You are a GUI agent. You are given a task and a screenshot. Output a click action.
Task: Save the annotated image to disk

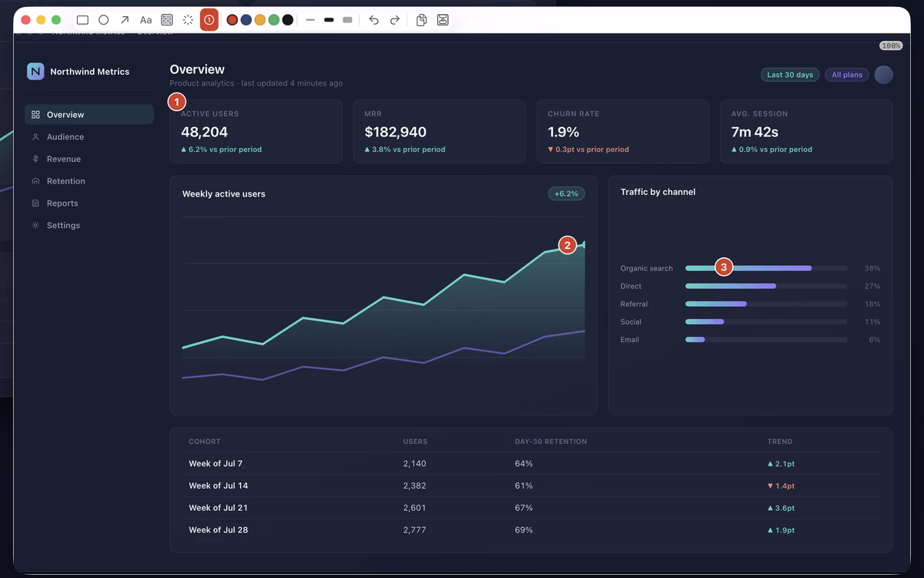point(443,20)
